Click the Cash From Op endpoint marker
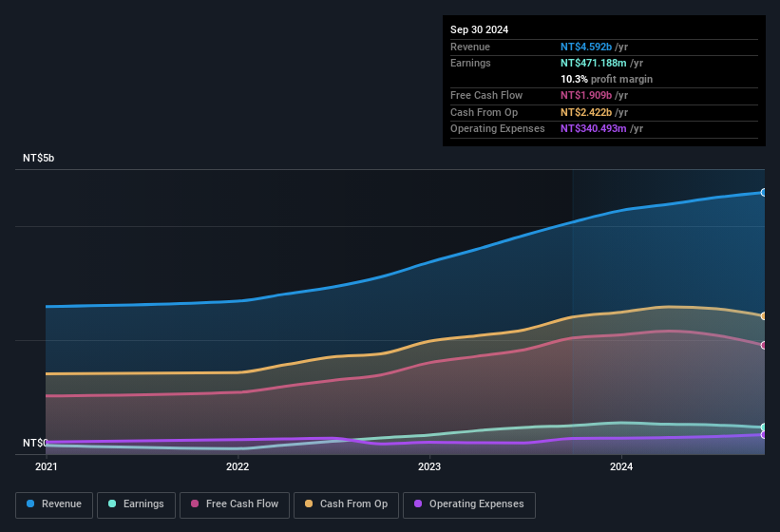 click(x=764, y=315)
